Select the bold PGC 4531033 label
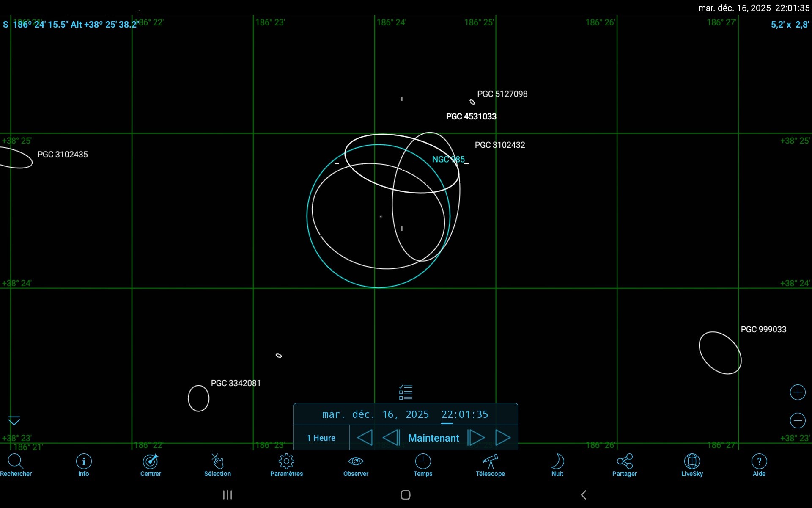 471,116
